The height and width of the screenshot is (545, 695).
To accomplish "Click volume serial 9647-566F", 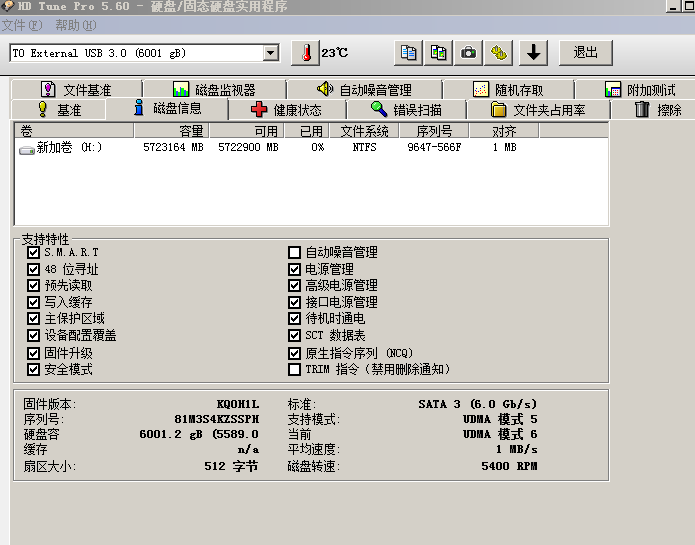I will coord(434,148).
